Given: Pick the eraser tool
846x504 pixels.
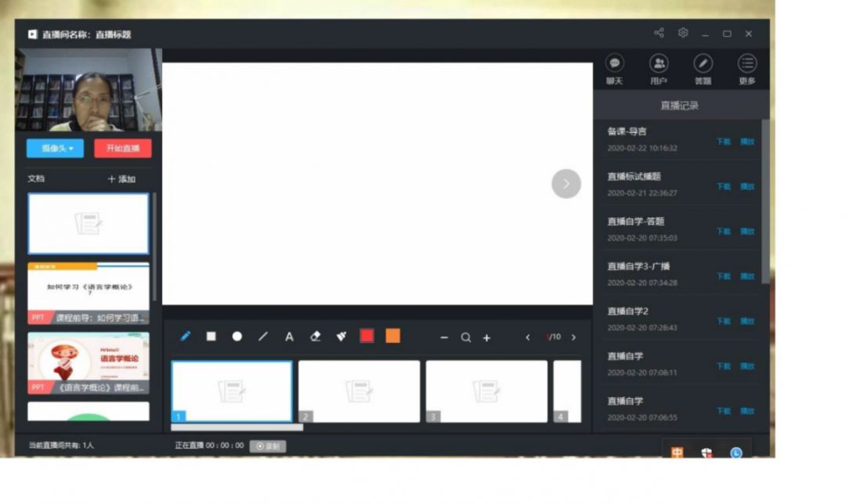Looking at the screenshot, I should click(x=316, y=337).
